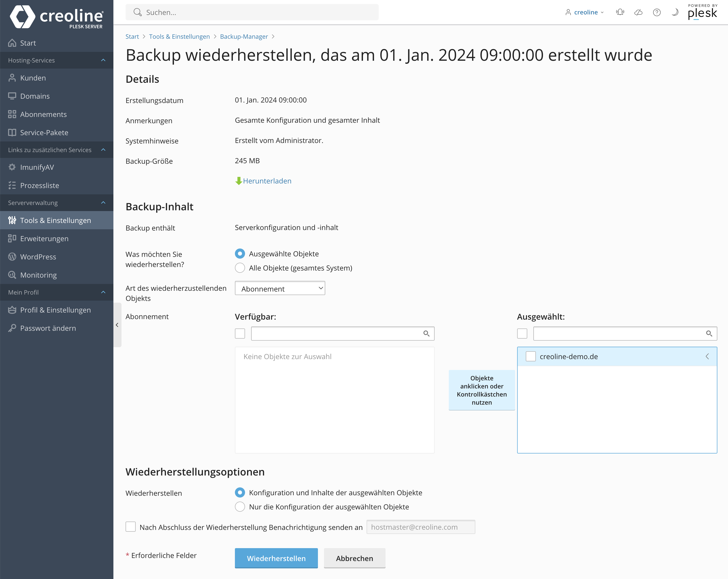Click the Service-Pakete book icon
728x579 pixels.
pyautogui.click(x=12, y=133)
